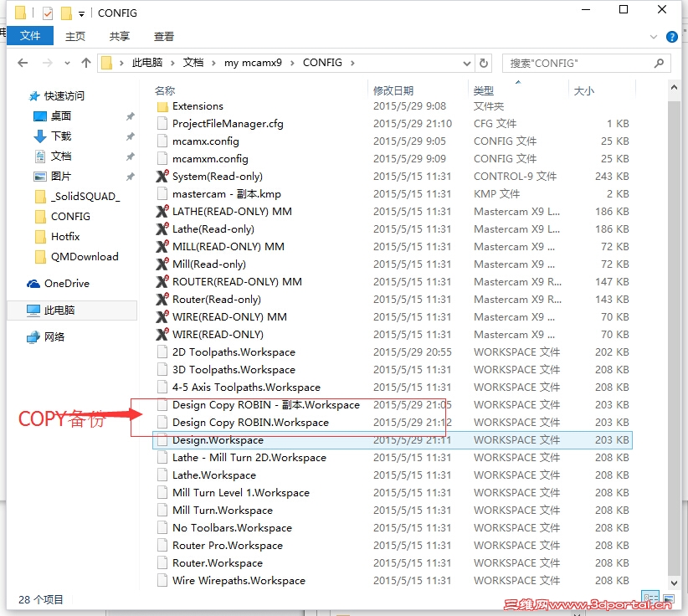Open Explorer help question mark
This screenshot has height=616, width=688.
coord(672,37)
